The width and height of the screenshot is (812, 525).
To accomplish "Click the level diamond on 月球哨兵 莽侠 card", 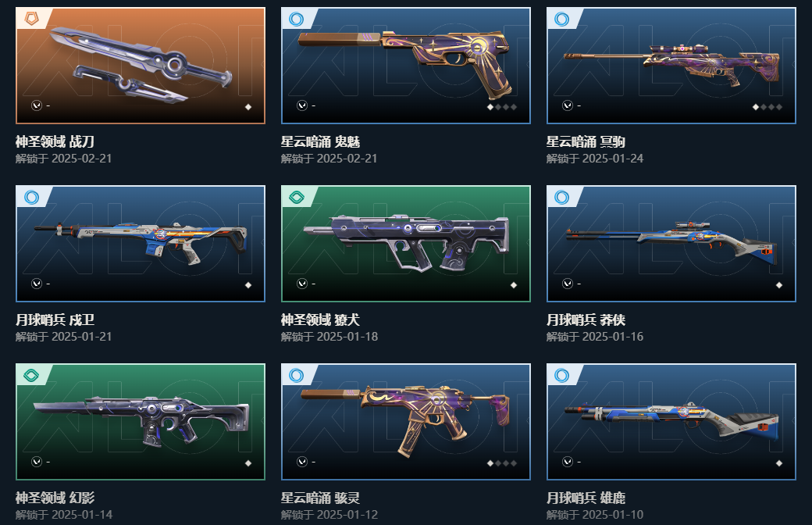I will (x=779, y=285).
